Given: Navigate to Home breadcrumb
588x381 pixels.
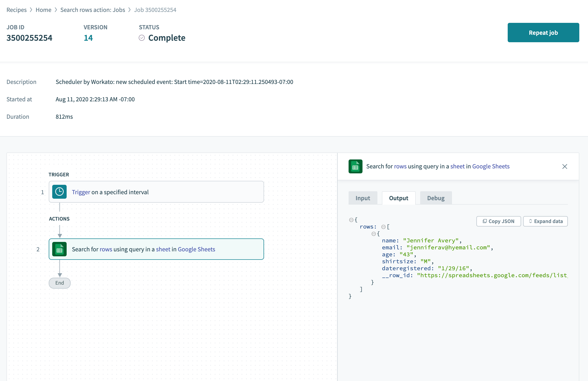Looking at the screenshot, I should click(x=43, y=10).
